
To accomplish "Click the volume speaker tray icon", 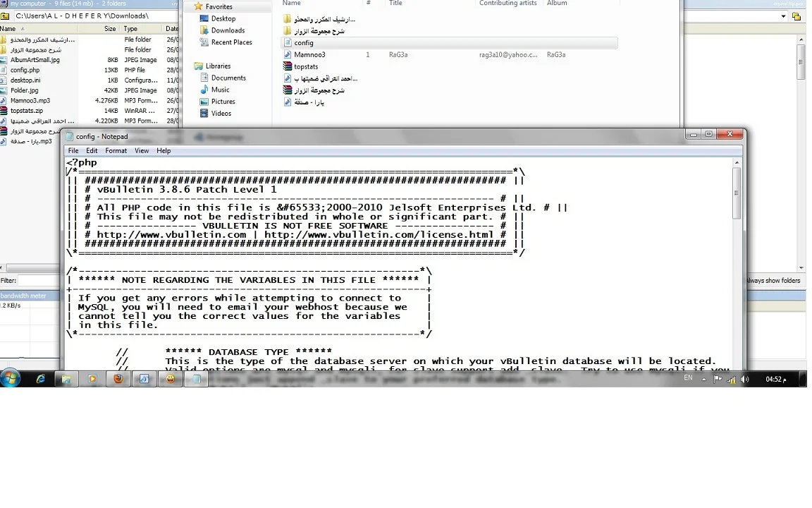I will coord(744,380).
